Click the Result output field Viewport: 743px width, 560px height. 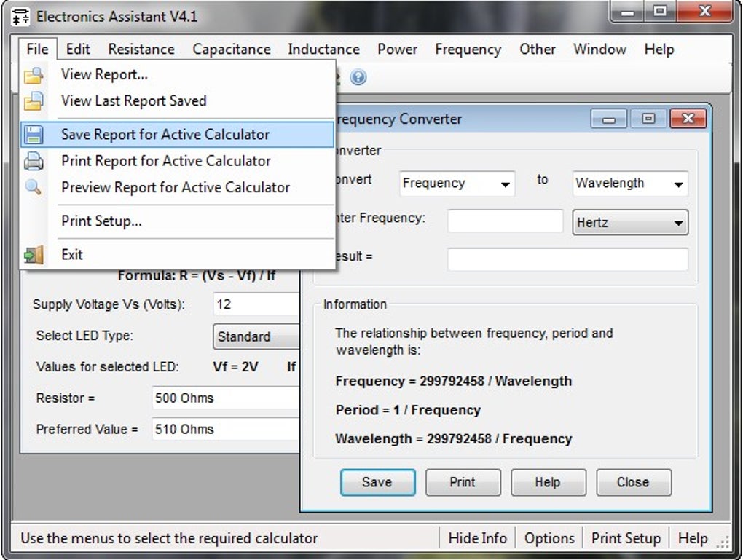pos(567,259)
